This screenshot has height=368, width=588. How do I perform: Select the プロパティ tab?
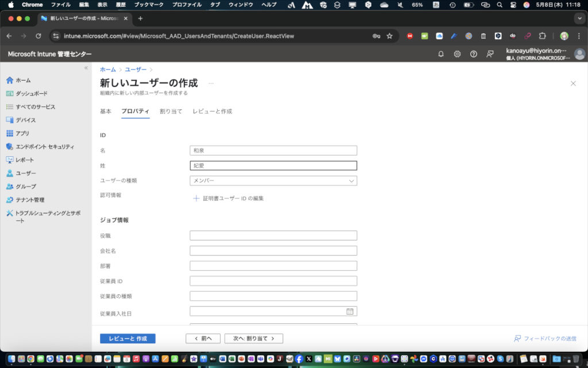(x=136, y=112)
